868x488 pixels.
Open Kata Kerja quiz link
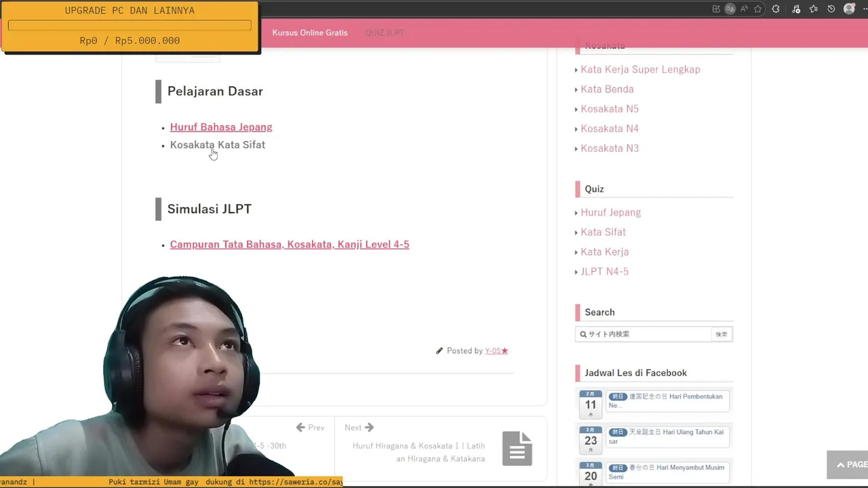[x=604, y=251]
